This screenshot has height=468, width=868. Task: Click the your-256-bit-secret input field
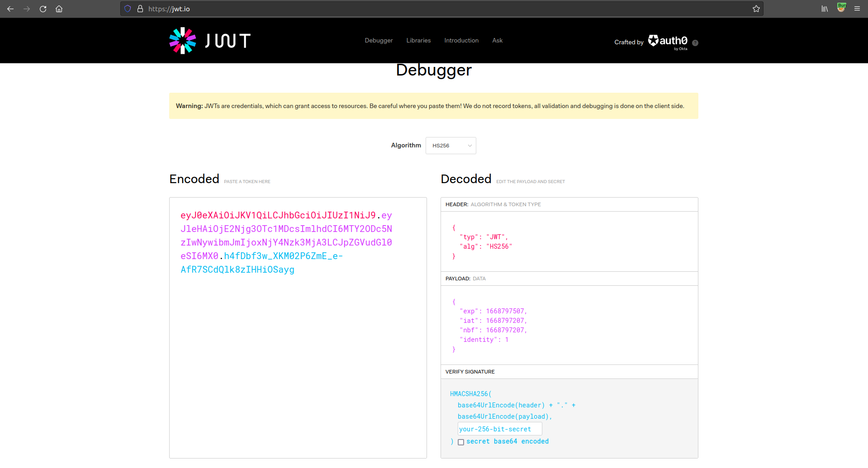pos(499,429)
